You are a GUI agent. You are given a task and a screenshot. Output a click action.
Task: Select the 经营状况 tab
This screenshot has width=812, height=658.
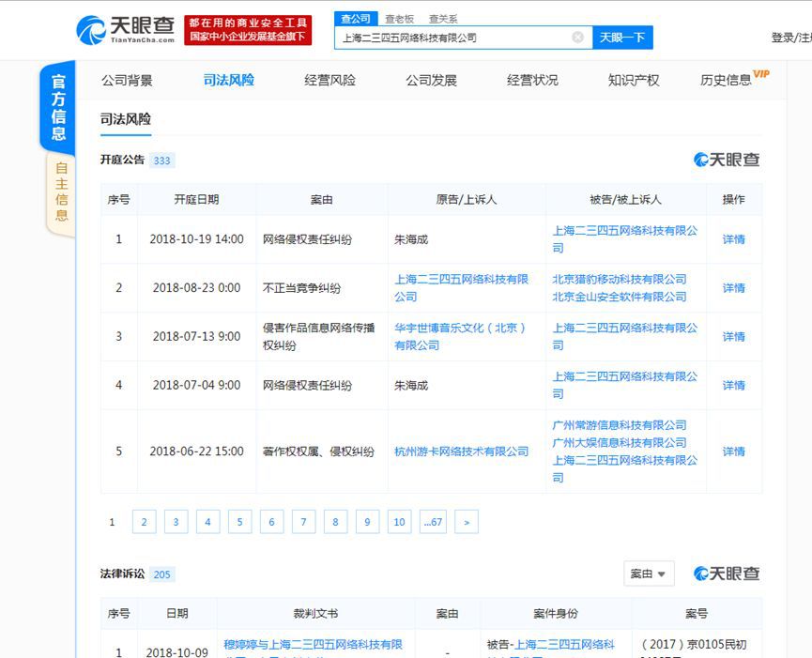pos(531,80)
